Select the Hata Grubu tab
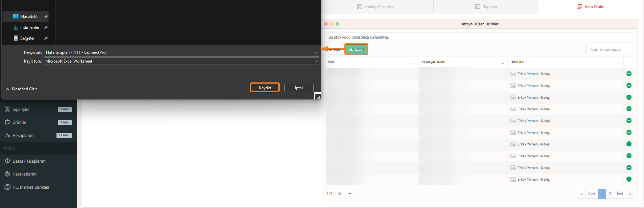The width and height of the screenshot is (644, 208). pos(591,7)
